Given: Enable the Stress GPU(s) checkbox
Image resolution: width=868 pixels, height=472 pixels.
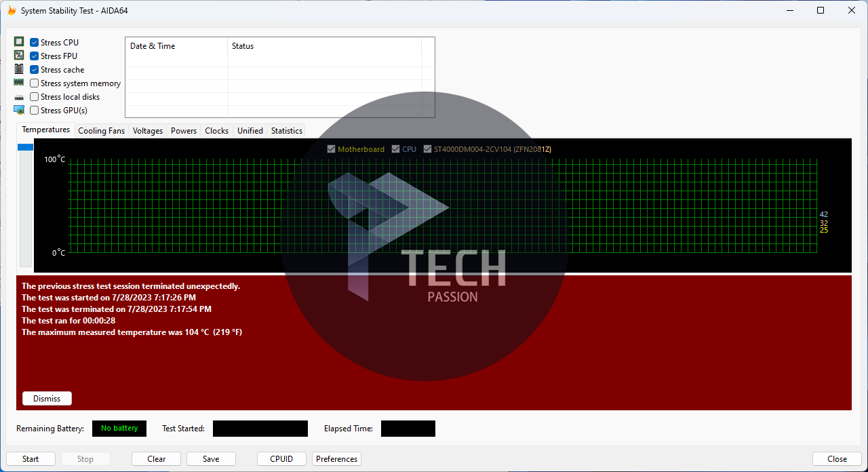Looking at the screenshot, I should (x=34, y=111).
